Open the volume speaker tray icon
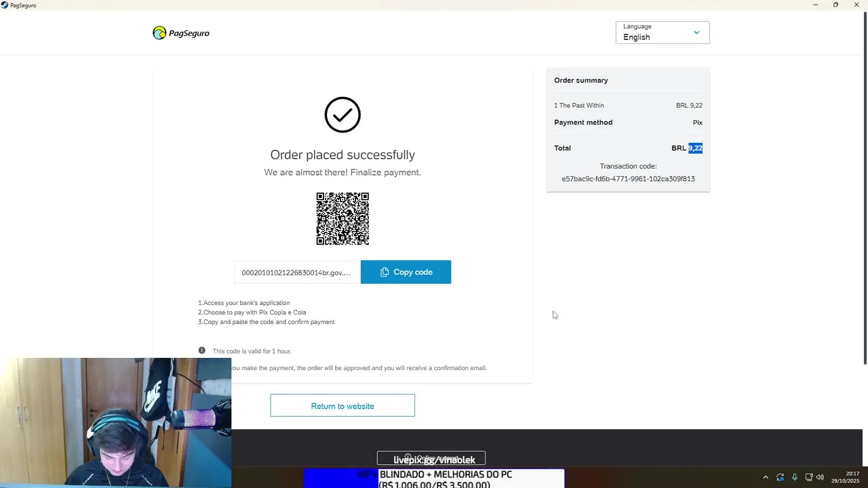Image resolution: width=868 pixels, height=488 pixels. (x=820, y=477)
